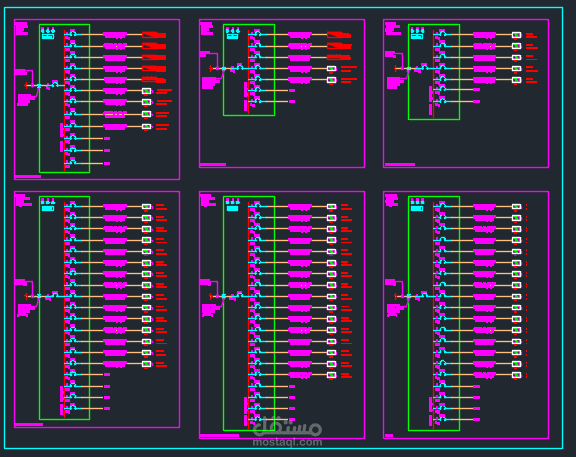Screen dimensions: 576x457
Task: Click the magenta frame around top-right diagram
Action: coord(466,94)
